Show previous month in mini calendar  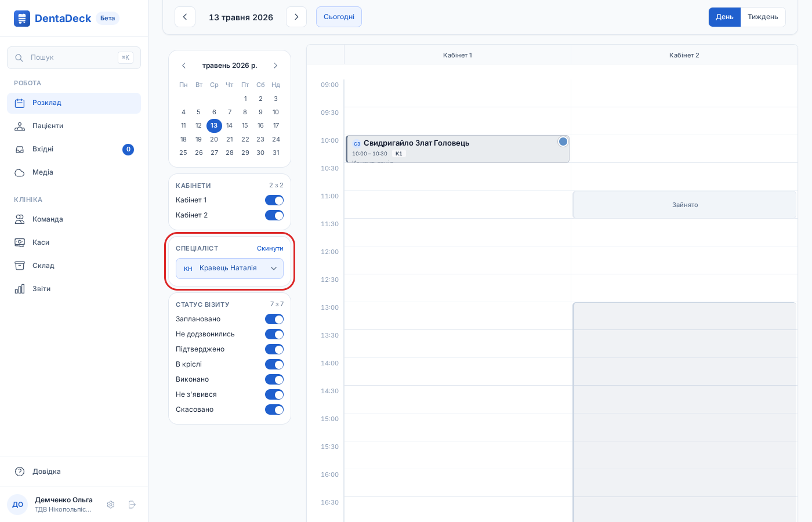point(184,66)
